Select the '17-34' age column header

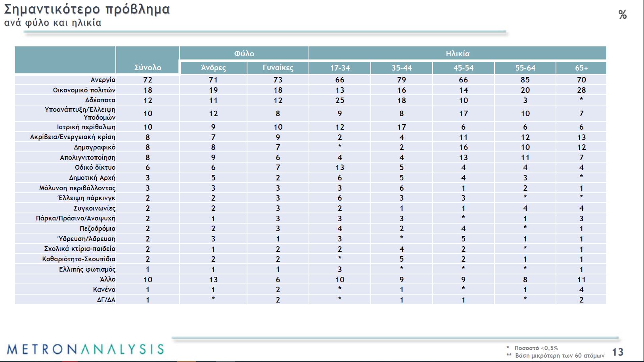pyautogui.click(x=340, y=68)
